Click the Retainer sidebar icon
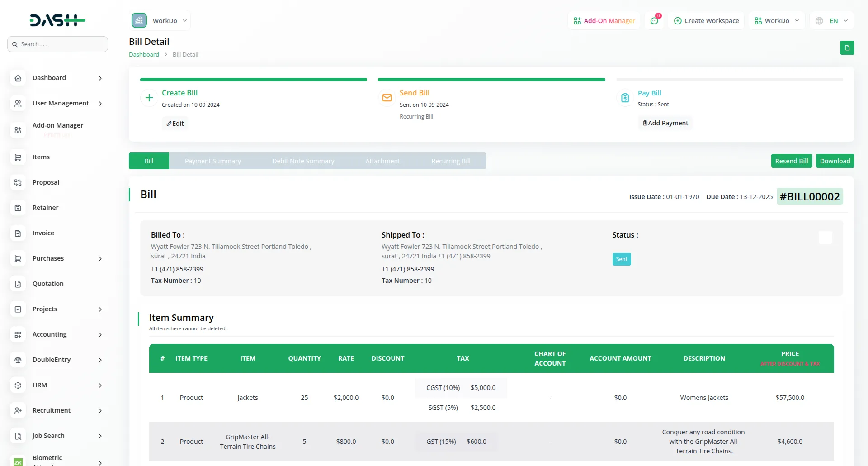868x466 pixels. coord(18,208)
